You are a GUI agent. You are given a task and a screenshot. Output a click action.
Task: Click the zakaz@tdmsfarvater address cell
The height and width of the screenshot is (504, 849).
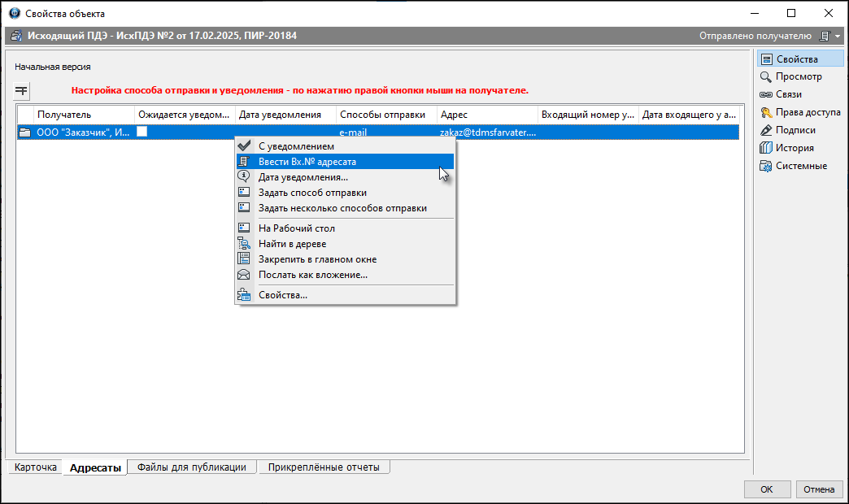(487, 132)
